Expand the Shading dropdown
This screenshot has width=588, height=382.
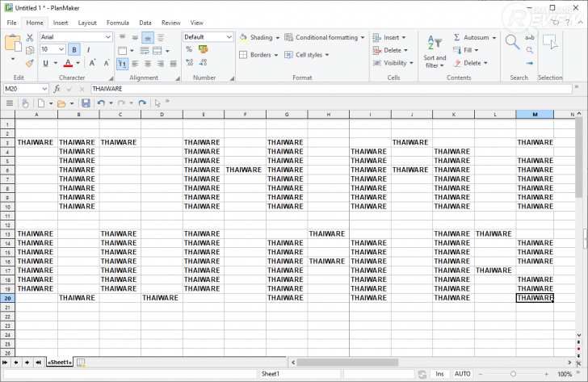(x=278, y=37)
